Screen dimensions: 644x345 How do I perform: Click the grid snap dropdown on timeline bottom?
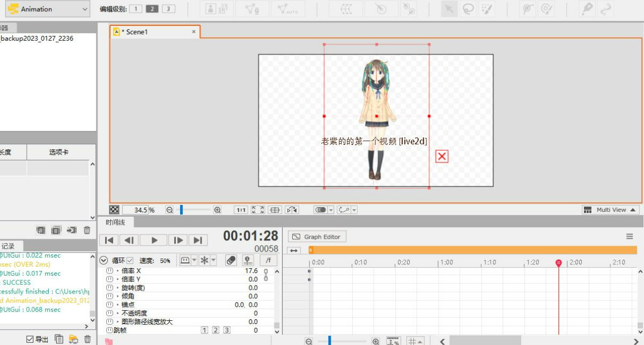pos(415,341)
